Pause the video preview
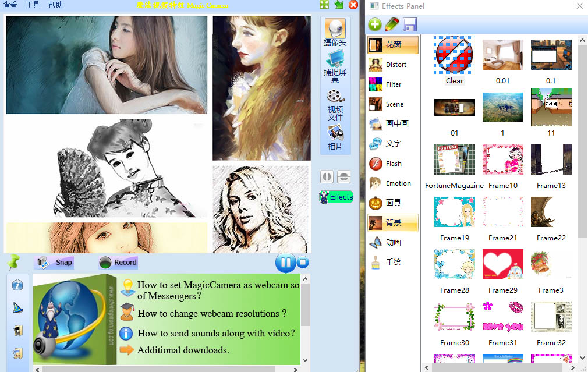Screen dimensions: 588x372 tap(285, 263)
